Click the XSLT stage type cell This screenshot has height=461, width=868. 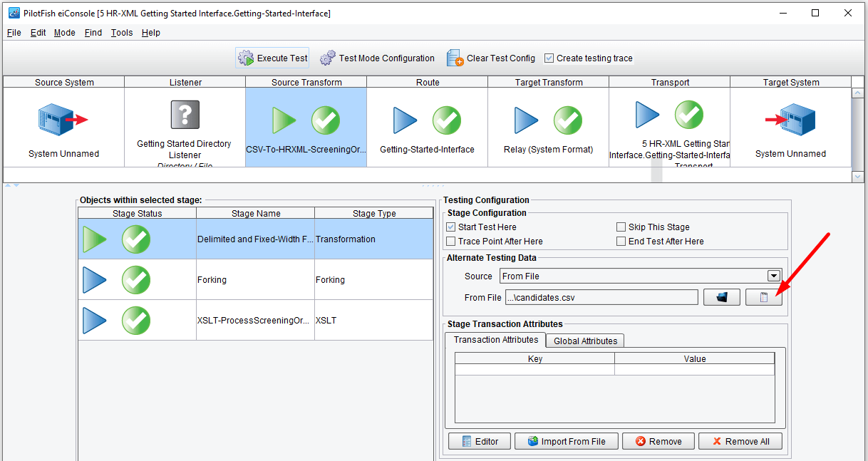point(374,321)
